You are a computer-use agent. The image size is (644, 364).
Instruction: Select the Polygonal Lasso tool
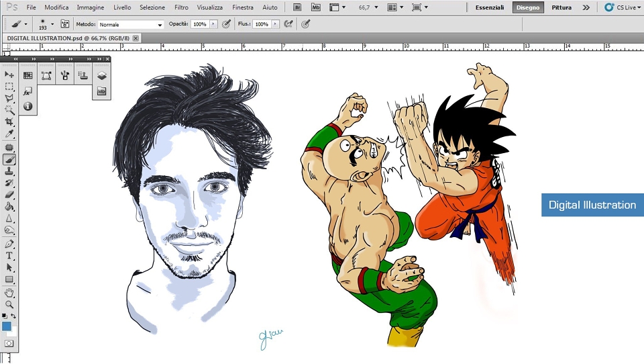pyautogui.click(x=9, y=98)
